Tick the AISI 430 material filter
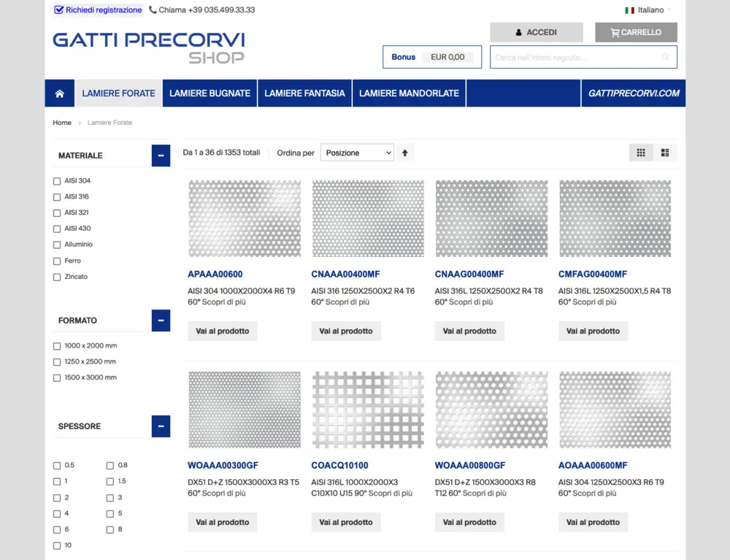730x560 pixels. coord(57,229)
